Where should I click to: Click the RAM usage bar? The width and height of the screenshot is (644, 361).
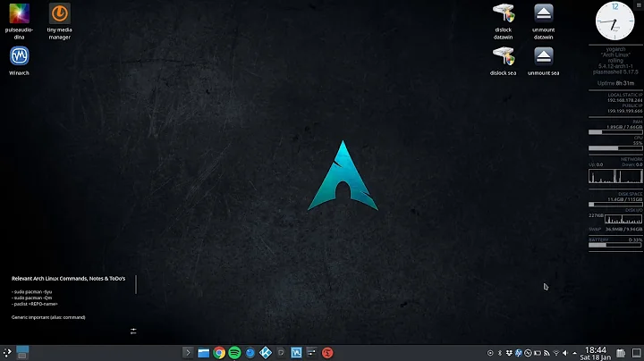tap(615, 132)
